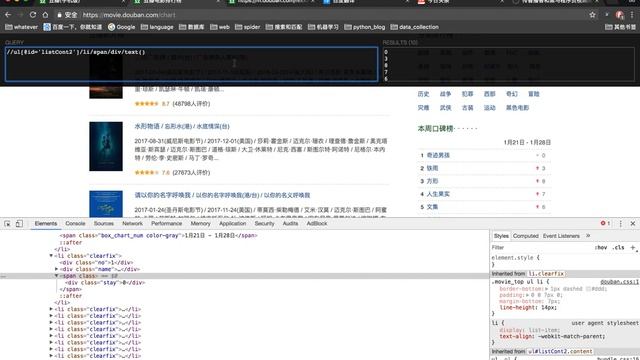
Task: Select the Styles sidebar tab
Action: pyautogui.click(x=501, y=236)
